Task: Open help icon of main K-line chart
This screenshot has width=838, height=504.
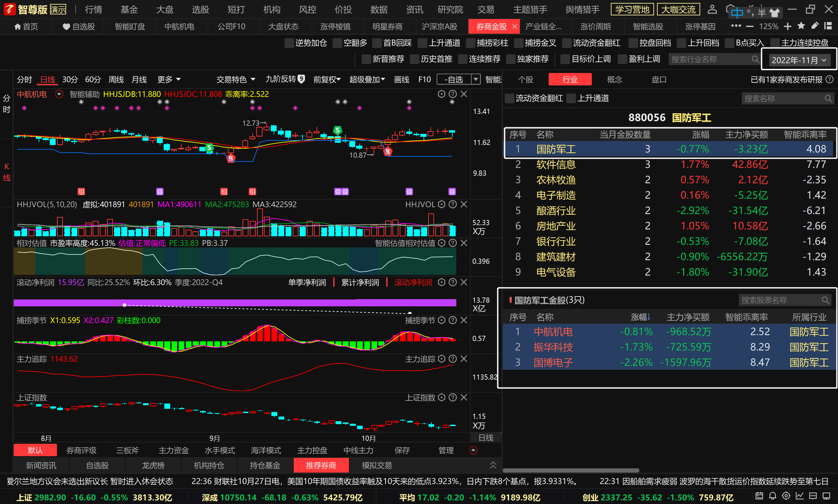Action: (452, 94)
